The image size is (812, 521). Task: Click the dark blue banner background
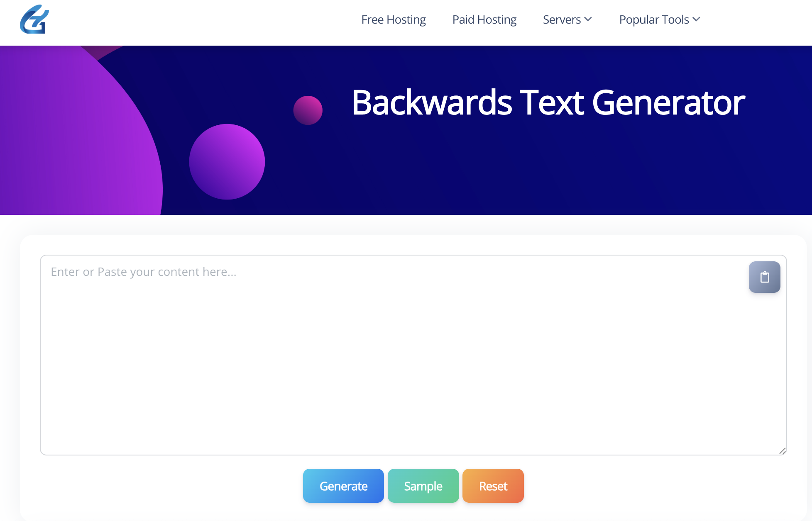[498, 174]
